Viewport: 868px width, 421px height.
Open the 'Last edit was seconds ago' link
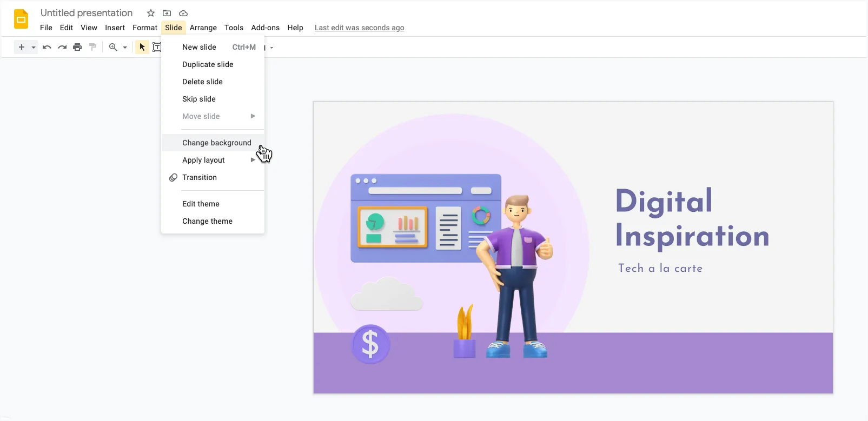pyautogui.click(x=360, y=28)
